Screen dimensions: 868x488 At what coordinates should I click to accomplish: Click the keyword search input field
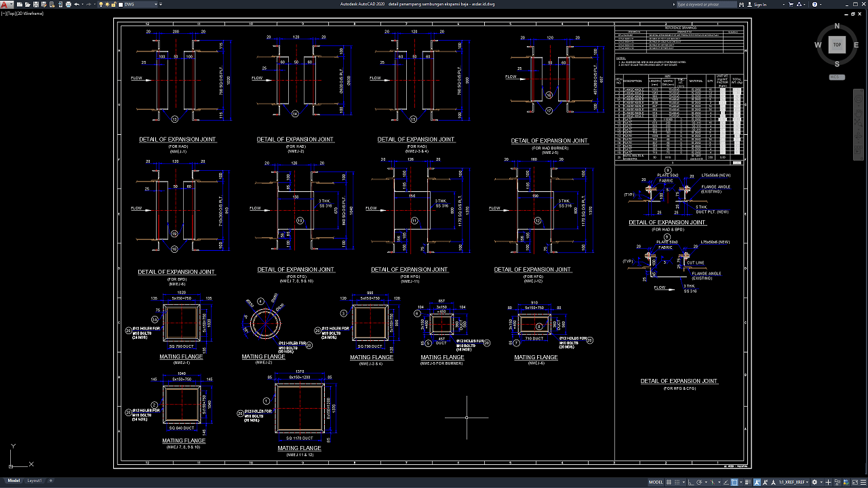[705, 4]
